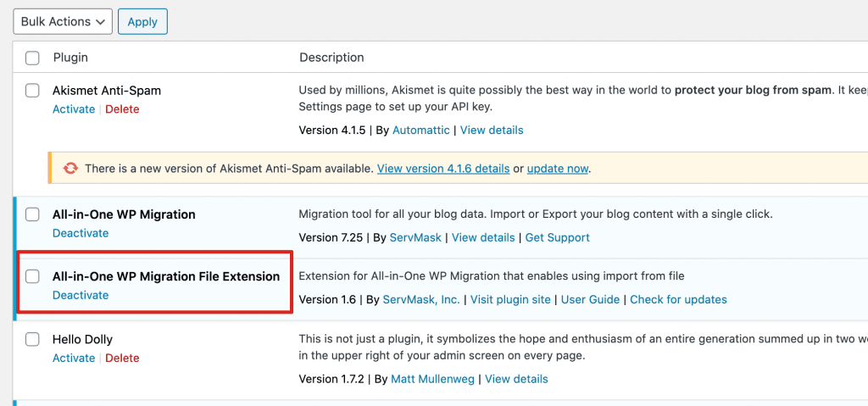Screen dimensions: 868x406
Task: Deactivate the All-in-One WP Migration File Extension
Action: point(81,295)
